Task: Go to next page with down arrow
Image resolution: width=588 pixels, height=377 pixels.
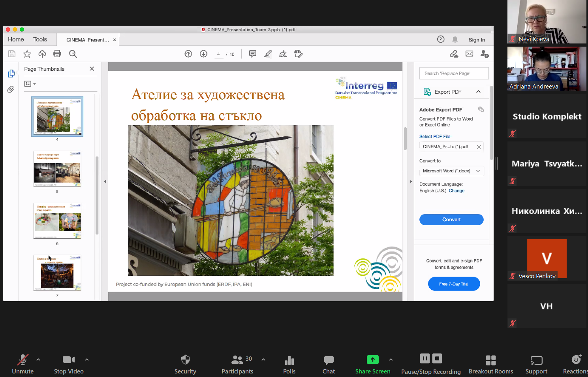Action: (x=203, y=54)
